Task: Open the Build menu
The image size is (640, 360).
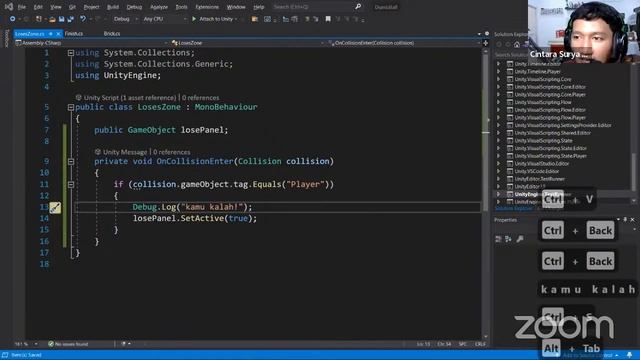Action: pos(113,7)
